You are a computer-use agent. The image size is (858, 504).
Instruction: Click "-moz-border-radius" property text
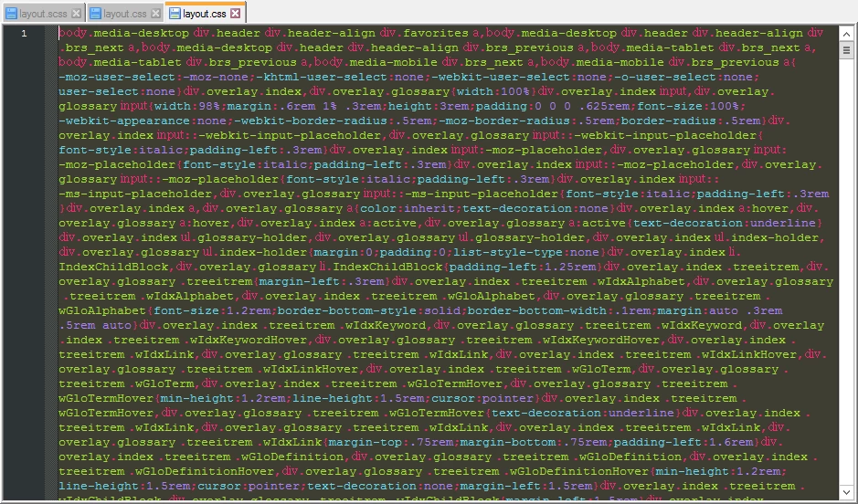point(504,121)
